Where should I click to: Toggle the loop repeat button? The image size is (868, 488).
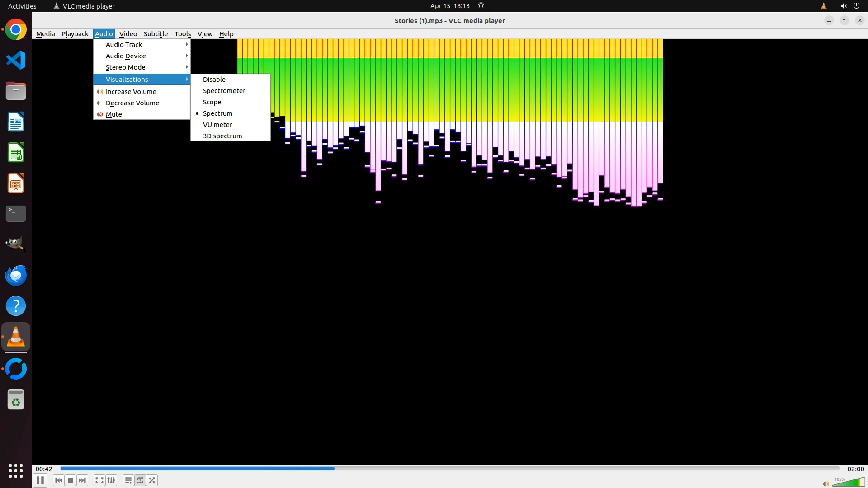tap(140, 480)
